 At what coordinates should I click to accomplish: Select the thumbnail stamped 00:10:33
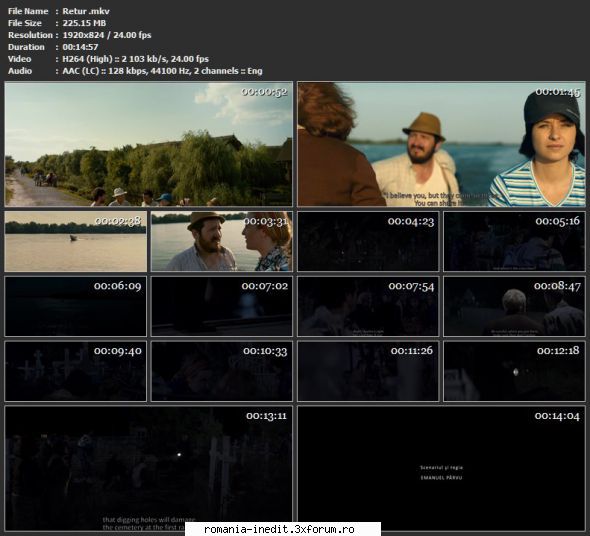pyautogui.click(x=222, y=371)
